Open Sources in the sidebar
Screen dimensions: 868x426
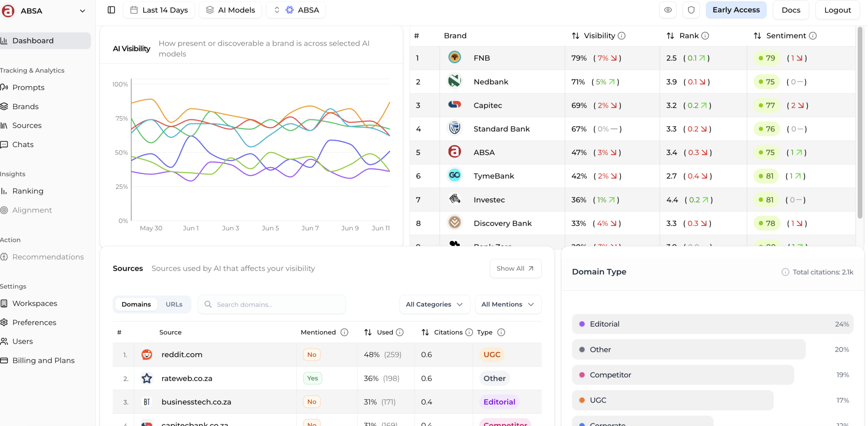(27, 125)
